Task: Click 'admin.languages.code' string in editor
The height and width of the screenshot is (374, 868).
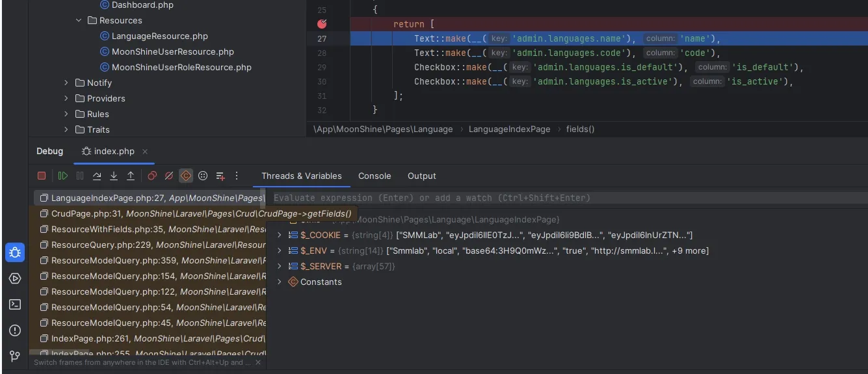Action: 569,53
